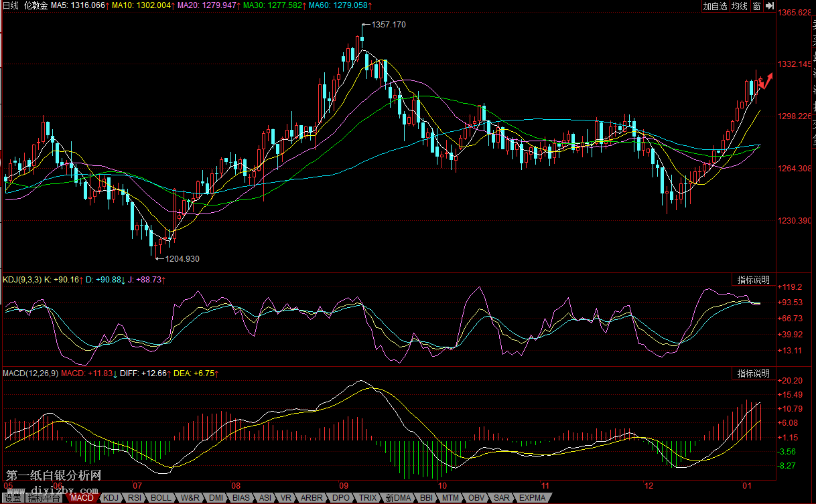
Task: Click the MA30: 1277.582 value
Action: point(272,5)
